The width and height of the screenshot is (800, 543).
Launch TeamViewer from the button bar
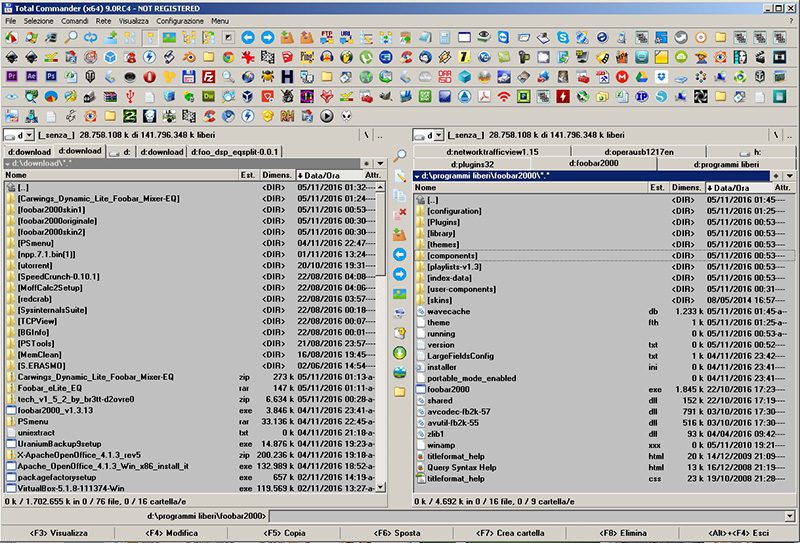click(504, 37)
